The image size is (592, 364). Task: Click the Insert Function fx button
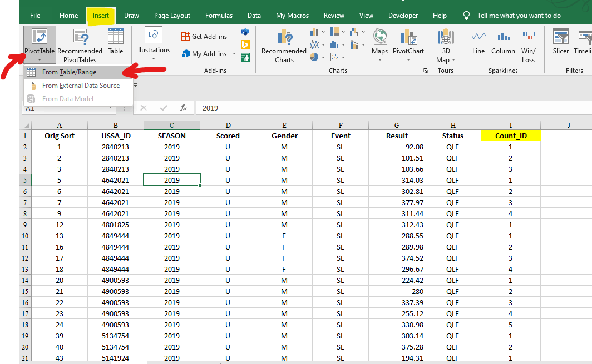click(x=184, y=108)
